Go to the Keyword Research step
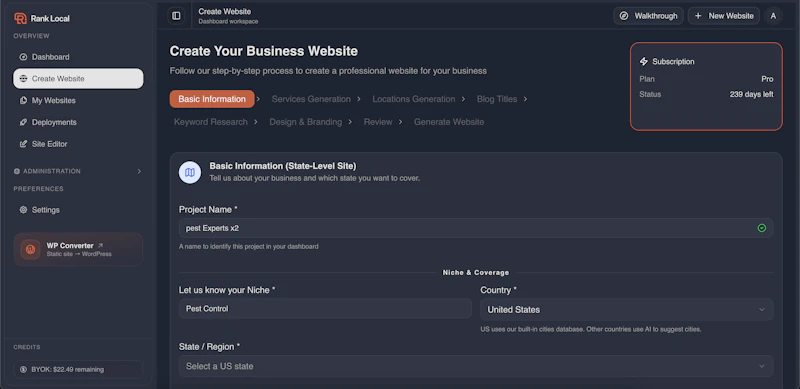Image resolution: width=800 pixels, height=389 pixels. pos(211,122)
